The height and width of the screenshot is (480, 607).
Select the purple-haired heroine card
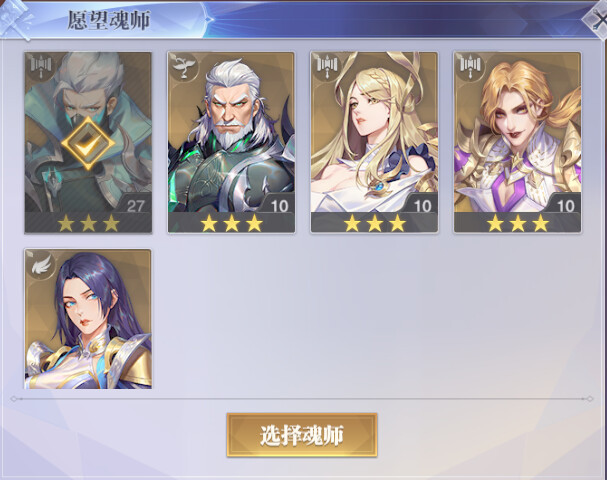[x=88, y=319]
